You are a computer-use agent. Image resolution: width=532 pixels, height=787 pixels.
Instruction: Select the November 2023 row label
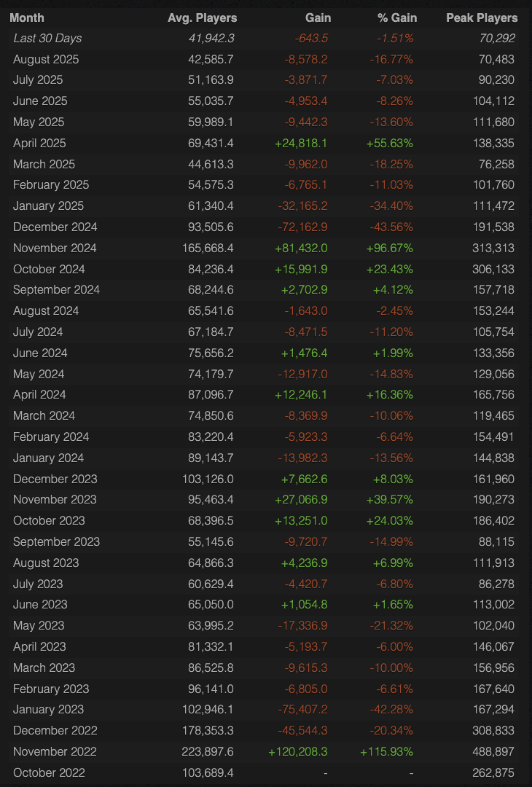[x=55, y=499]
